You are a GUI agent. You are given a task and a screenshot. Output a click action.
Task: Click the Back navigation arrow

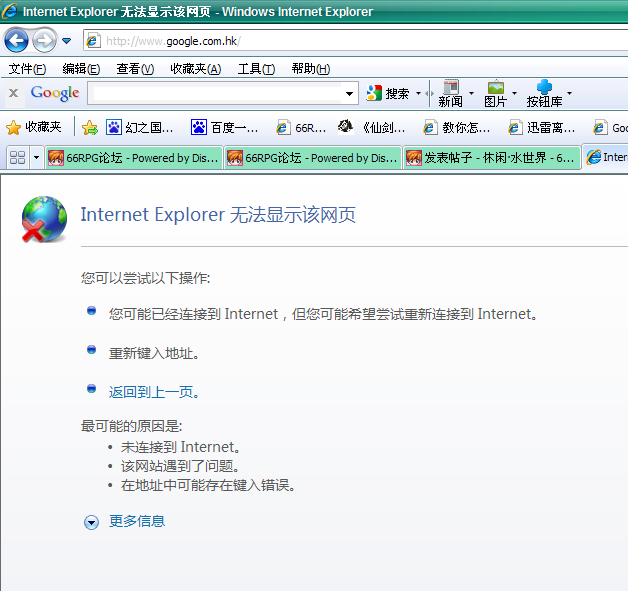[x=16, y=40]
